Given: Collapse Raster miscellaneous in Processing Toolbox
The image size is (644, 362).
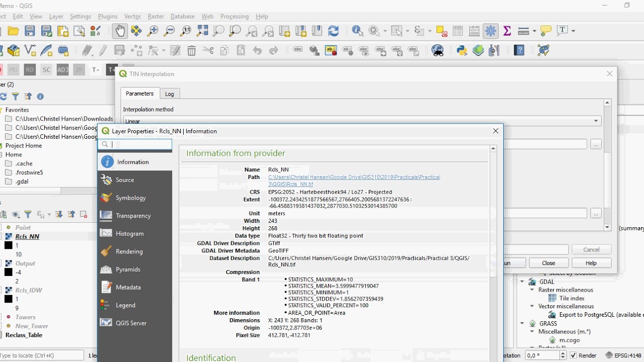Looking at the screenshot, I should 532,290.
